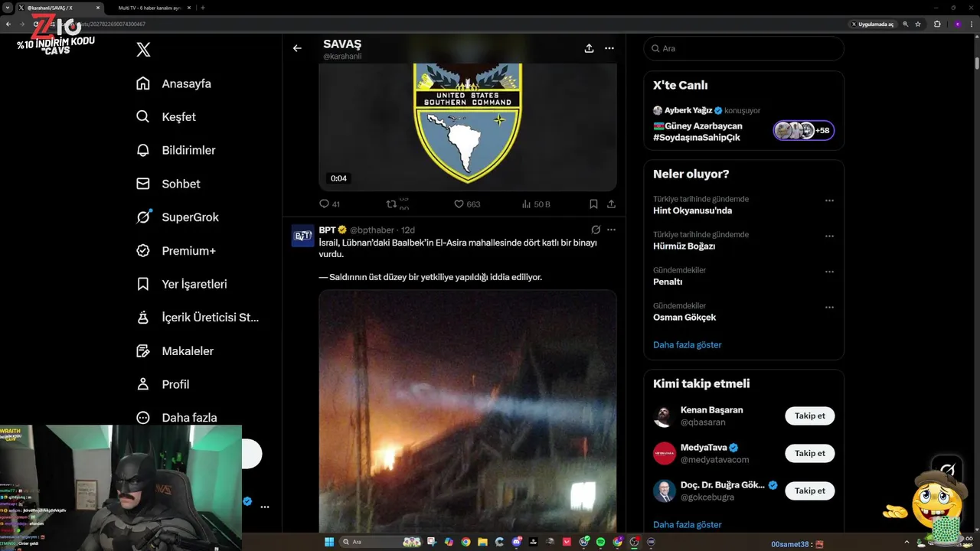Close the @karahanli/SAVAŞ tab
This screenshot has width=980, height=551.
[x=98, y=8]
